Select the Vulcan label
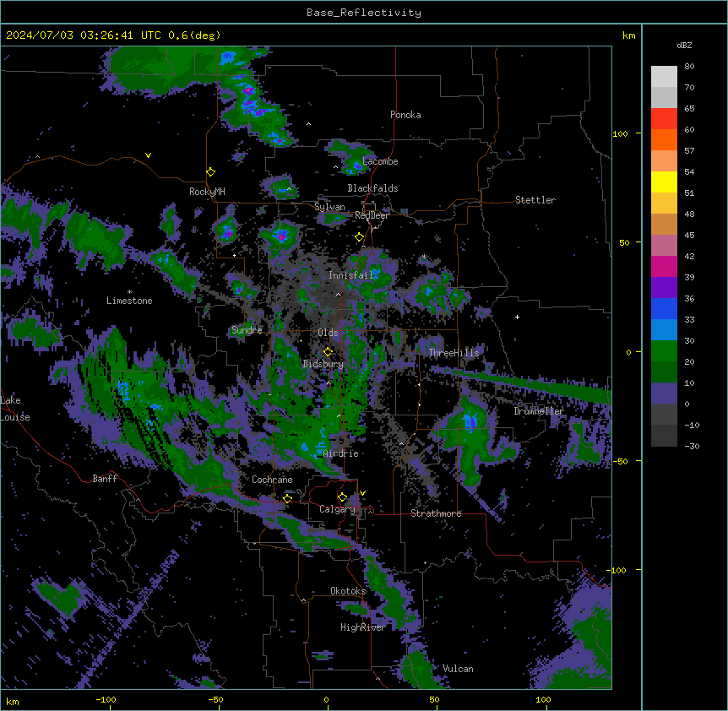Image resolution: width=728 pixels, height=711 pixels. [459, 669]
